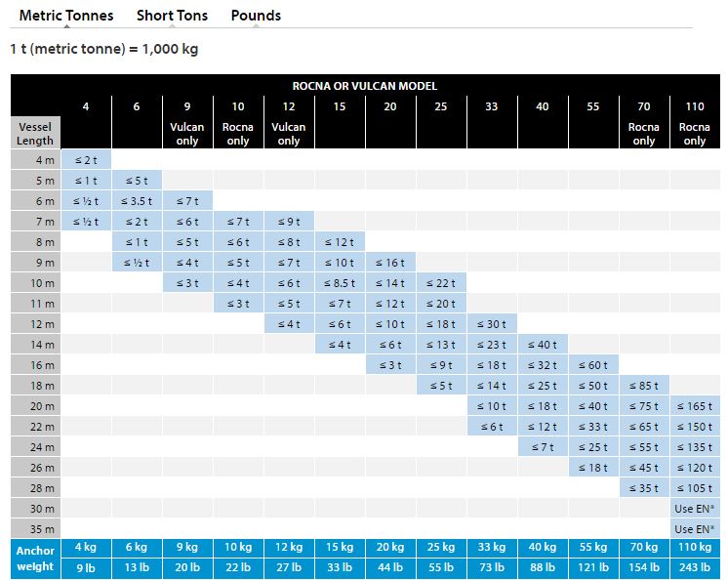
Task: Click the '≤ 45 t' cell
Action: tap(644, 467)
